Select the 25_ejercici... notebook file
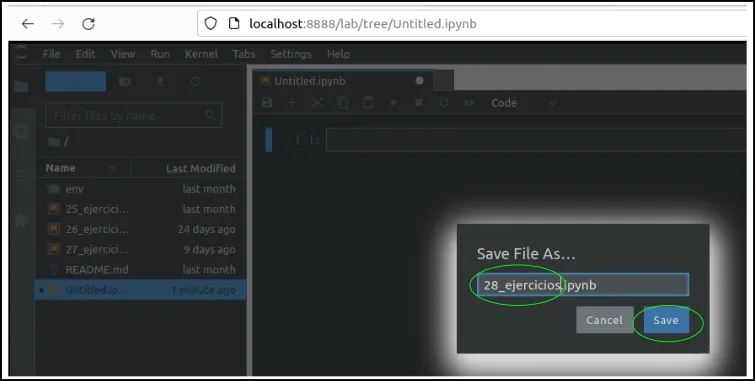 pos(141,209)
